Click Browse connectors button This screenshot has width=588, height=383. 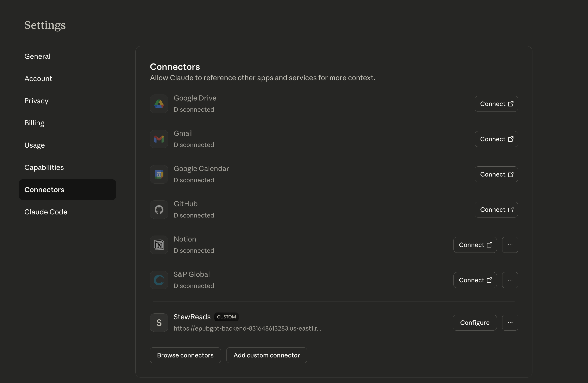coord(185,355)
